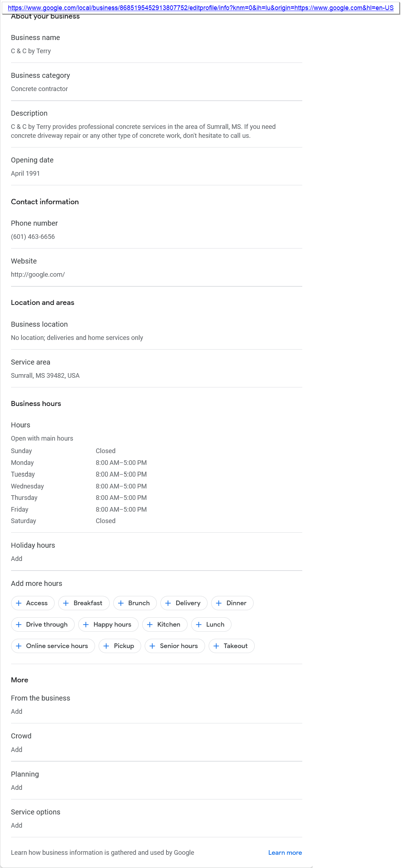
Task: Click the plus icon beside Happy hours
Action: (86, 624)
